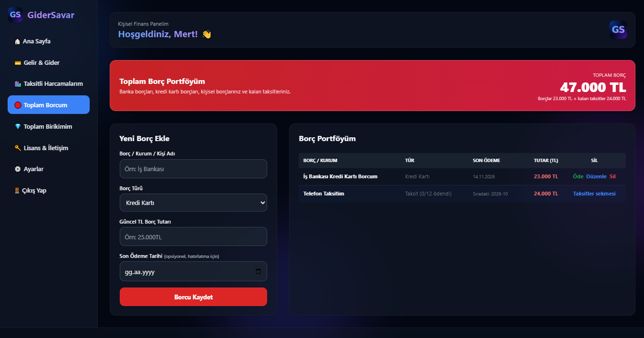Click the door icon beside Çıkış Yap
The width and height of the screenshot is (644, 338).
point(17,191)
